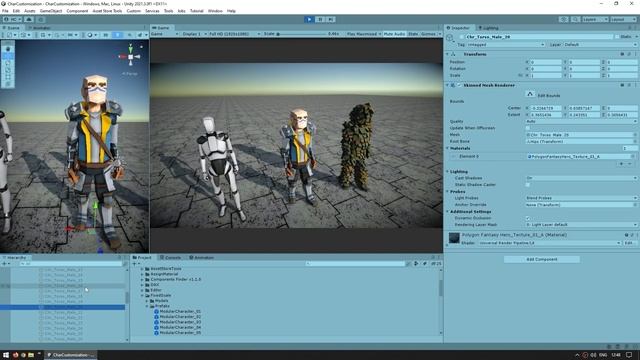Viewport: 640px width, 360px height.
Task: Open the GameObject menu
Action: [51, 11]
